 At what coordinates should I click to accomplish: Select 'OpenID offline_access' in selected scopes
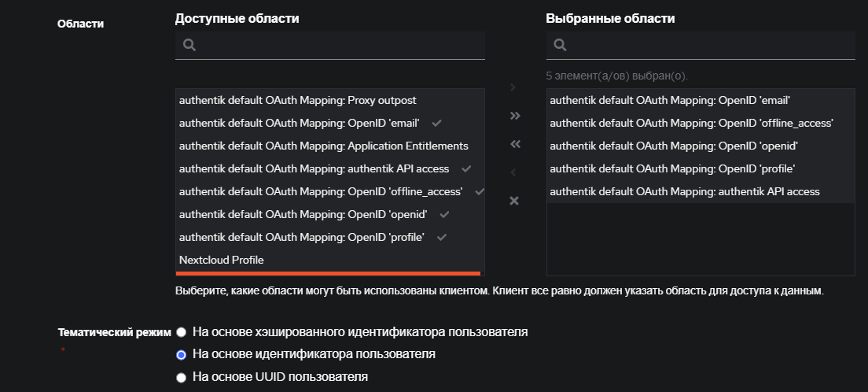point(691,124)
